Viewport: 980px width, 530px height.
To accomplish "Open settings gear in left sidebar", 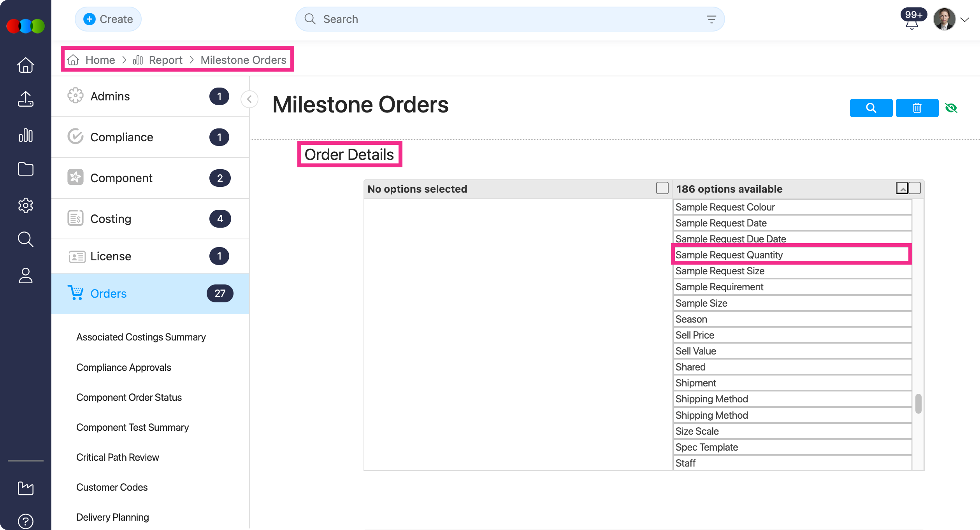I will [x=26, y=205].
